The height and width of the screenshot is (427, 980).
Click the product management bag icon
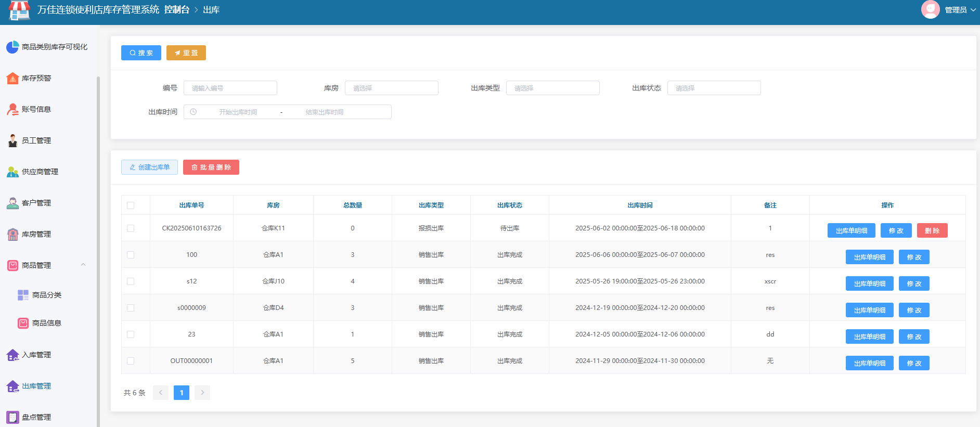point(12,266)
